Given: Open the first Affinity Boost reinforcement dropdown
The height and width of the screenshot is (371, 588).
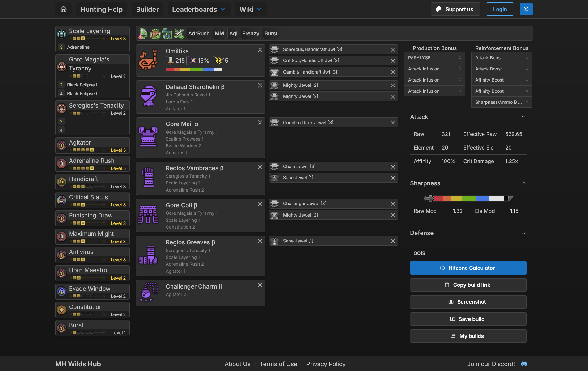Looking at the screenshot, I should coord(501,80).
